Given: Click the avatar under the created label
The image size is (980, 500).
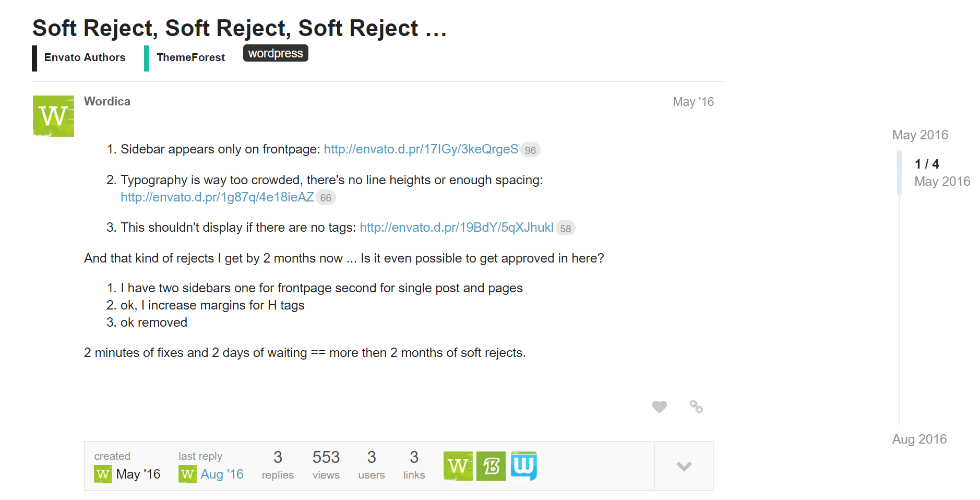Looking at the screenshot, I should tap(103, 474).
